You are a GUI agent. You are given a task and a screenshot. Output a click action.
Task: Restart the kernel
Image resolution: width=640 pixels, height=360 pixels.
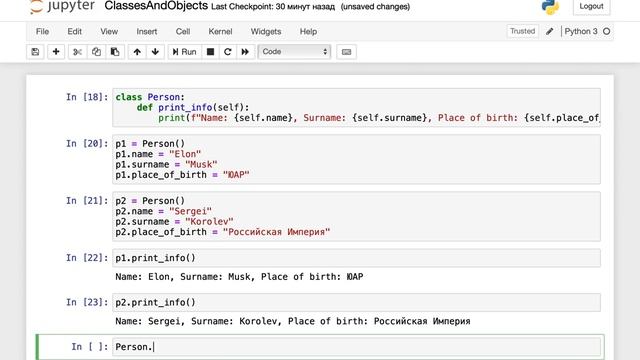pyautogui.click(x=228, y=52)
